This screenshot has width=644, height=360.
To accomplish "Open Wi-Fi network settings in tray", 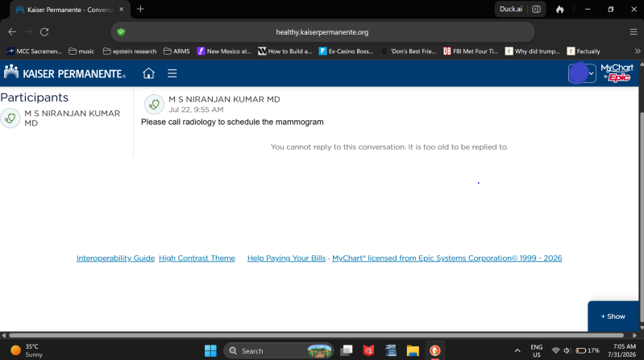I will coord(555,350).
